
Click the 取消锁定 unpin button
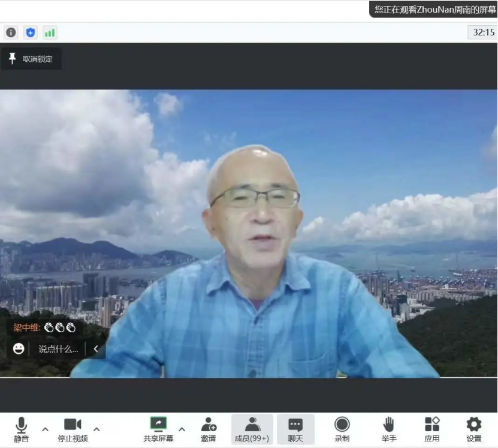(31, 59)
